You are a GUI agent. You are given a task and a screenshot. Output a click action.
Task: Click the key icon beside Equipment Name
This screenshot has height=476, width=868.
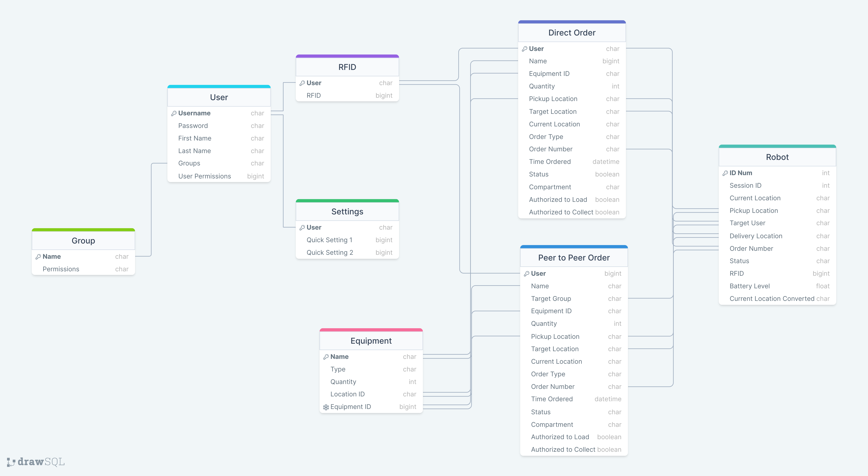coord(326,357)
